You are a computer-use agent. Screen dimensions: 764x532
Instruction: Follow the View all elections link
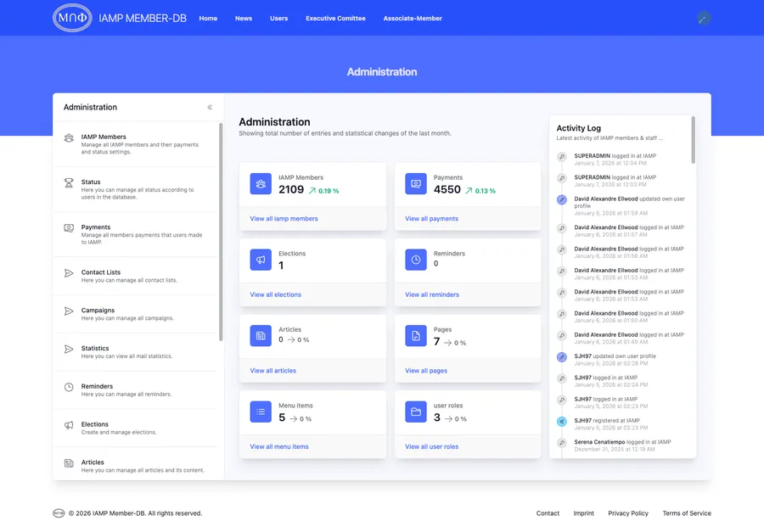(x=275, y=294)
